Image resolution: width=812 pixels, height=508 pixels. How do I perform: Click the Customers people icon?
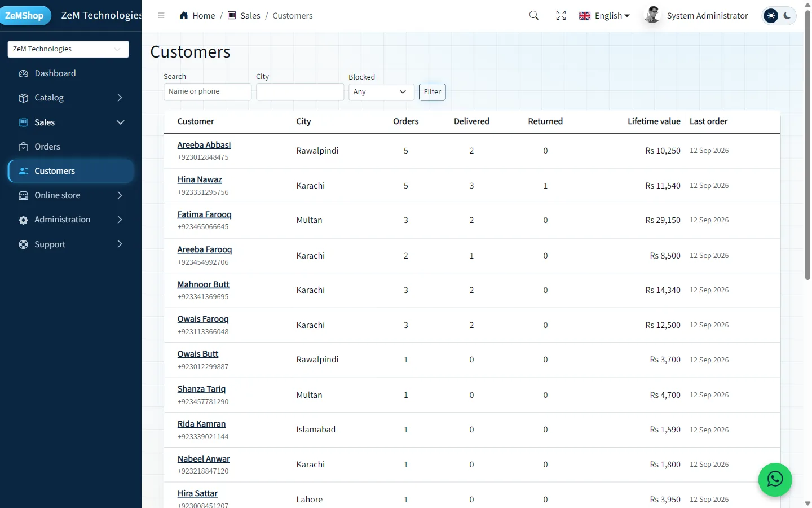click(x=23, y=171)
